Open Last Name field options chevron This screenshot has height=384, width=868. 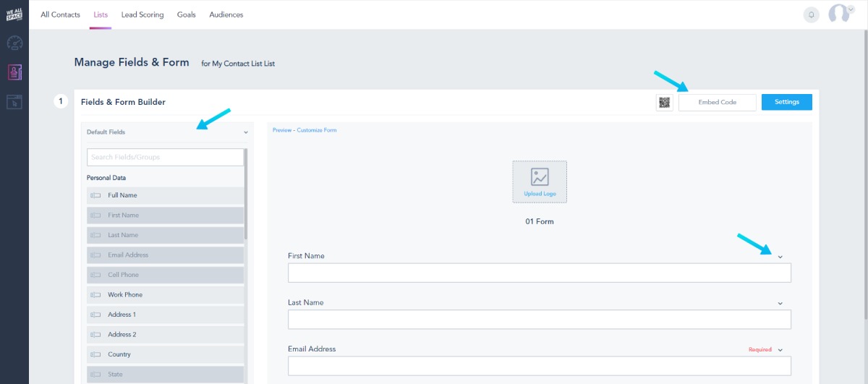coord(780,303)
